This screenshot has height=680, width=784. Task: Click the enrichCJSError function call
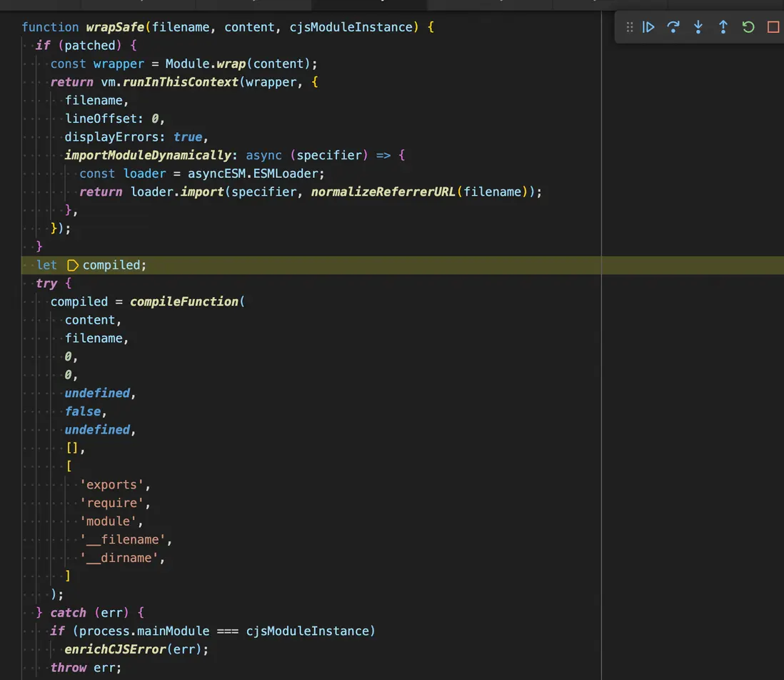(126, 649)
